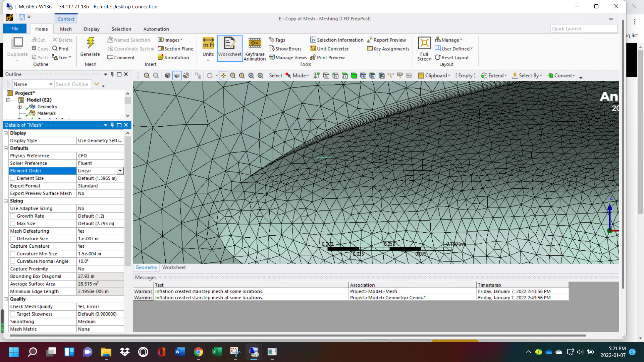644x362 pixels.
Task: Open the Element Order Linear dropdown
Action: pos(120,171)
